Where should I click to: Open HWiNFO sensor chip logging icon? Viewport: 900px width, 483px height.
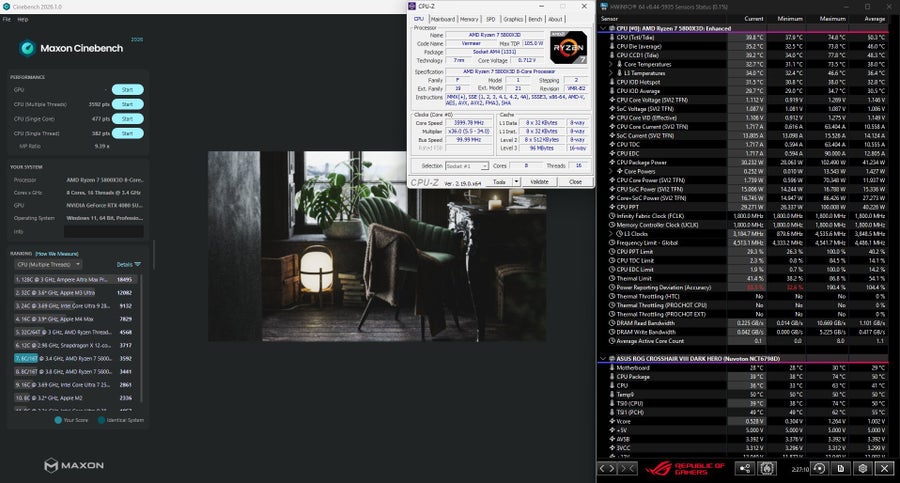click(767, 469)
